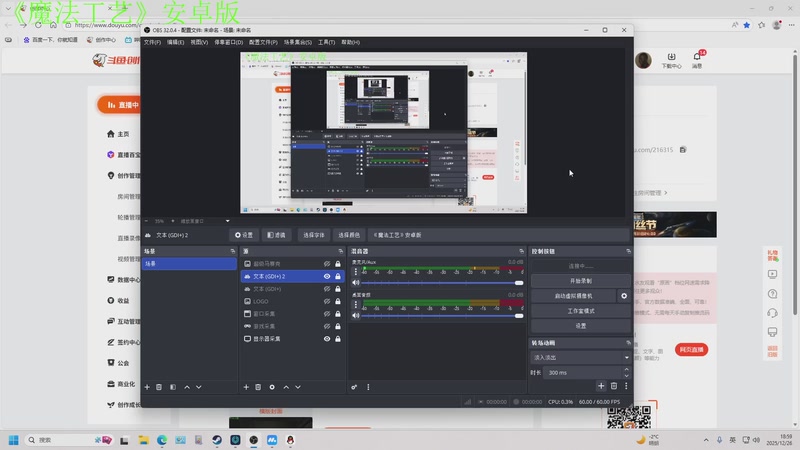Adjust the 桌面音频 volume slider
Viewport: 800px width, 450px height.
(x=442, y=316)
